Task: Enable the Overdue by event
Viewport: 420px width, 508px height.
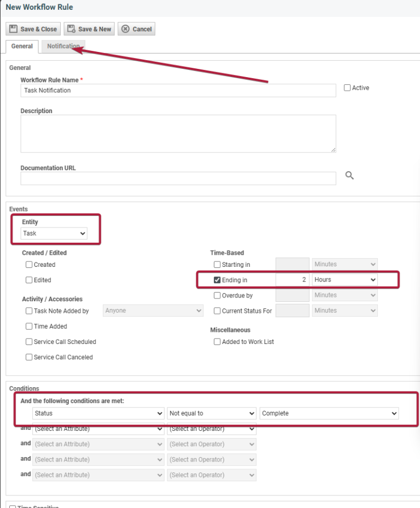Action: [x=217, y=295]
